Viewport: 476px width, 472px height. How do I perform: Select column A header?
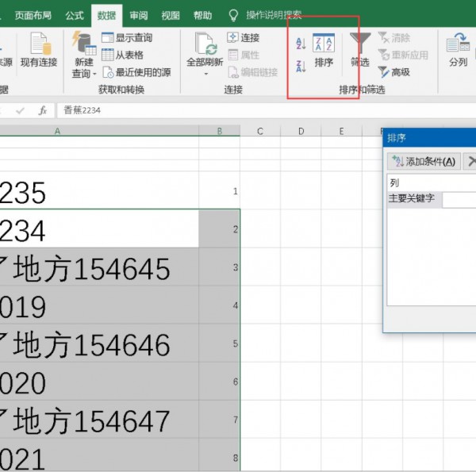point(99,131)
